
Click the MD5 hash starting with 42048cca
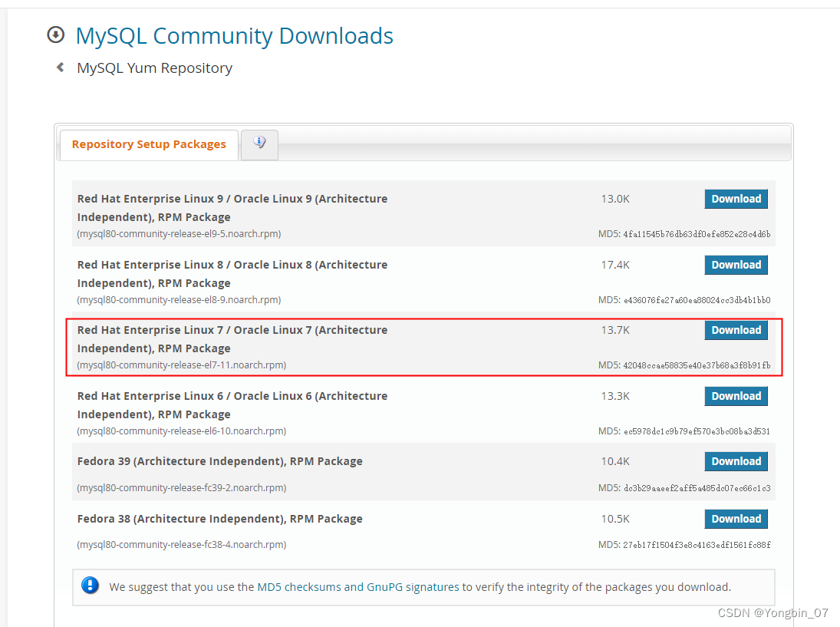click(697, 365)
